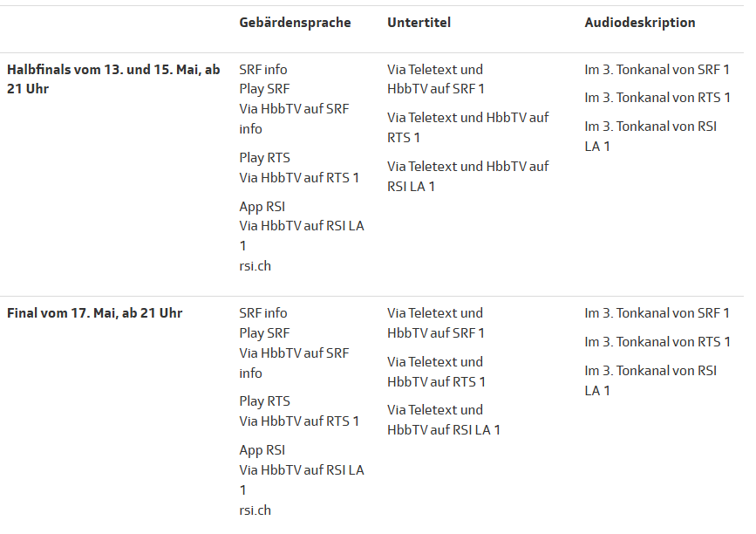Open rsi.ch in the Halbfinals row
Screen dimensions: 756x534
coord(255,266)
